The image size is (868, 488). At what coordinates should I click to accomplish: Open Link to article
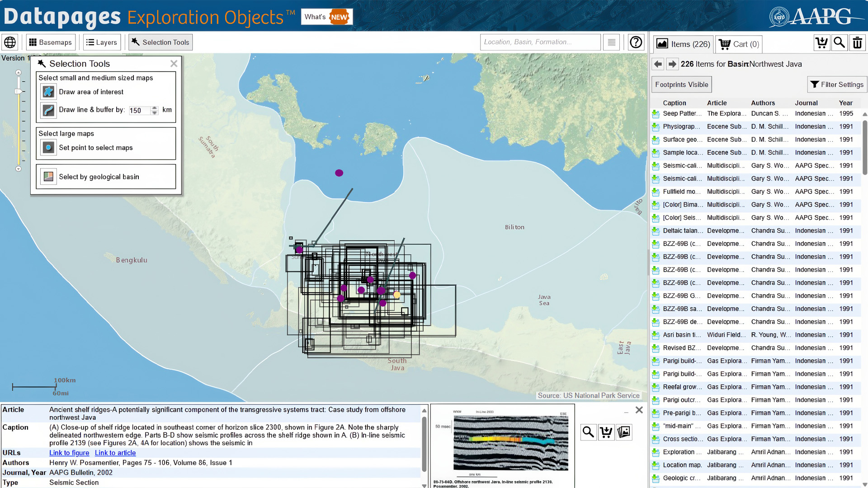click(x=115, y=453)
